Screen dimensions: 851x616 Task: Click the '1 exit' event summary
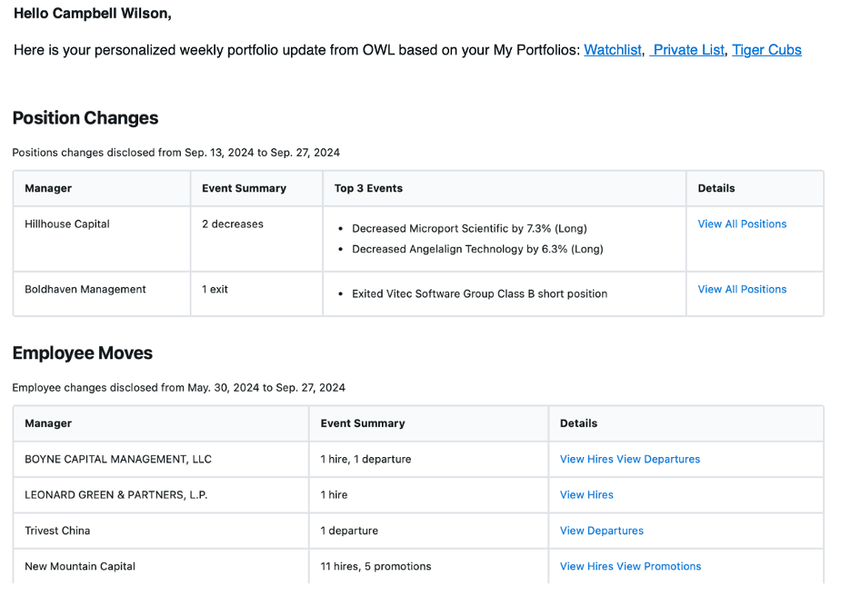point(215,289)
